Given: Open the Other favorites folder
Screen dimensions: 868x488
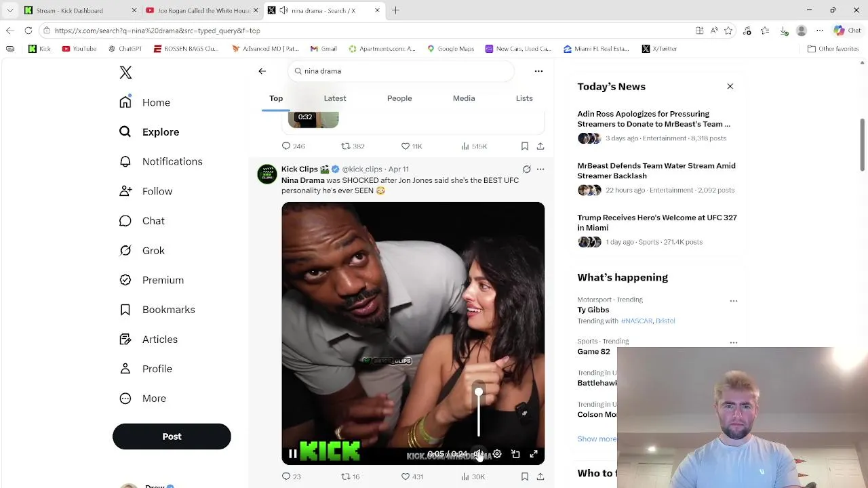Looking at the screenshot, I should tap(833, 49).
